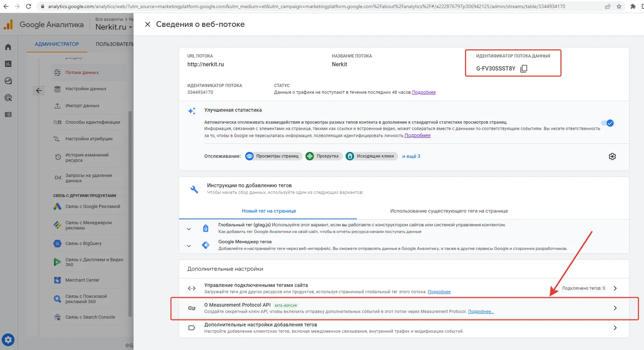This screenshot has width=644, height=350.
Task: Open Подробнее link for Measurement Protocol
Action: coord(481,311)
